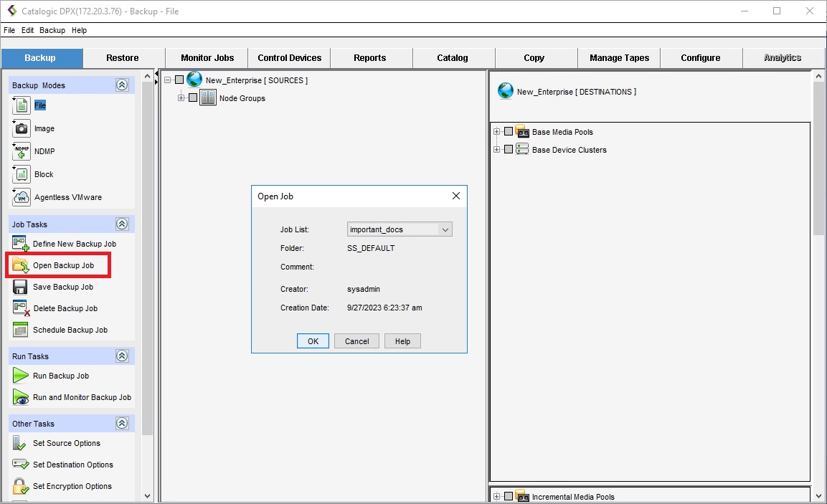Select Agentless VMware backup mode icon
The height and width of the screenshot is (504, 827).
click(x=22, y=197)
